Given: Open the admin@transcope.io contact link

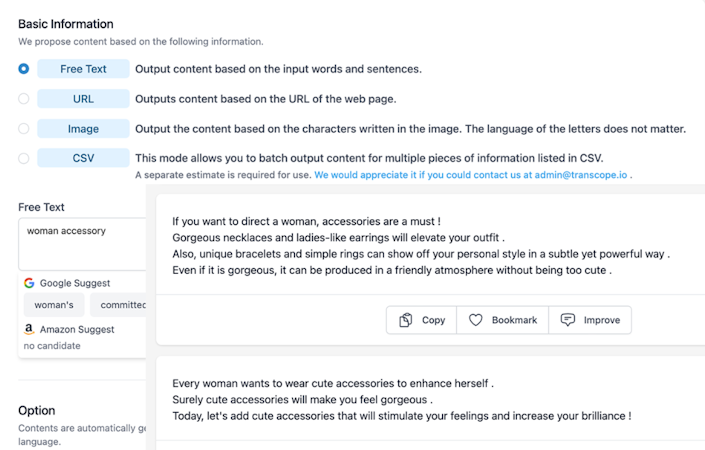Looking at the screenshot, I should [x=472, y=175].
